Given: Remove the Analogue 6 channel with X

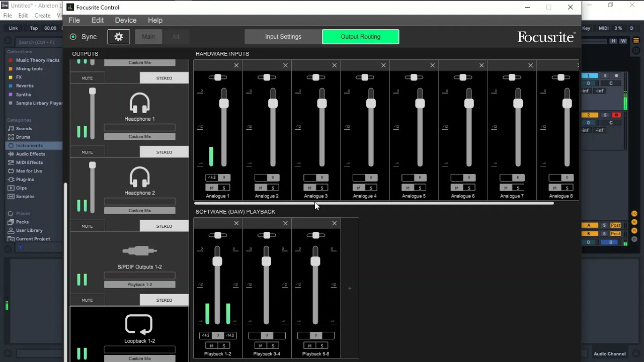Looking at the screenshot, I should click(x=481, y=65).
